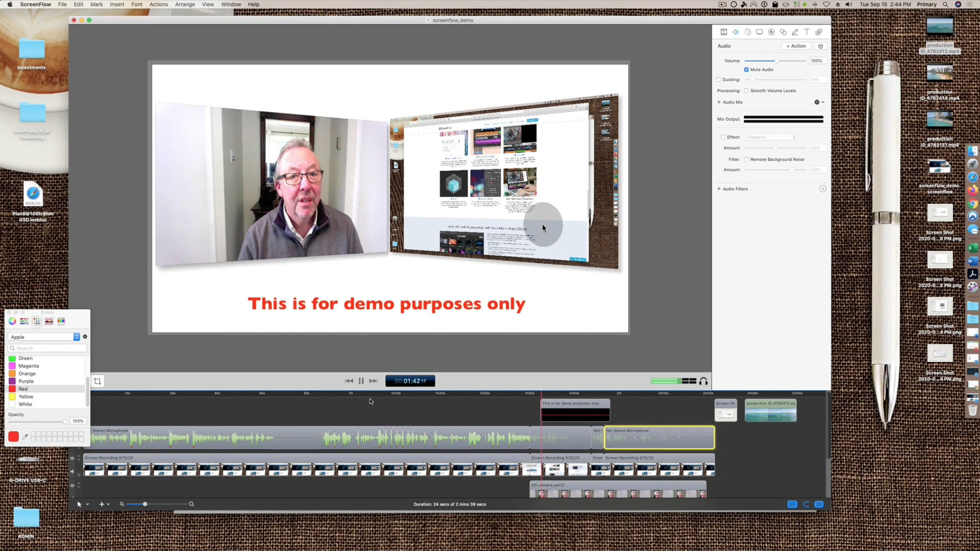
Task: Open the Video properties inspector tab
Action: coord(724,32)
